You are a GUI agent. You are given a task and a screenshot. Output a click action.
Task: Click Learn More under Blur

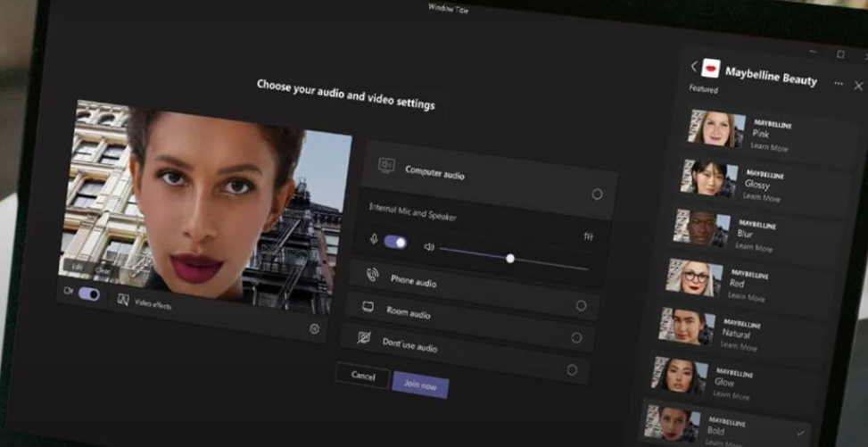754,246
